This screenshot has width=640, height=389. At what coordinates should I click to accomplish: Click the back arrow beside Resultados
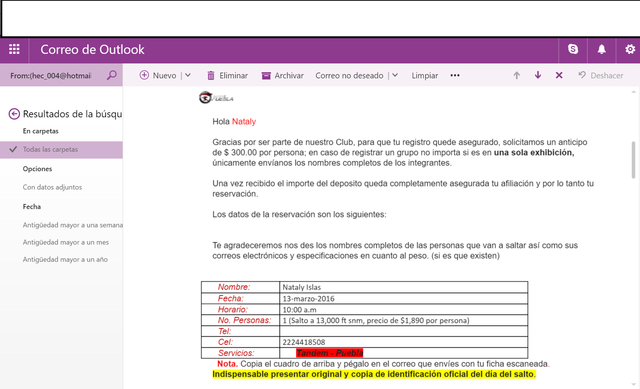[14, 114]
